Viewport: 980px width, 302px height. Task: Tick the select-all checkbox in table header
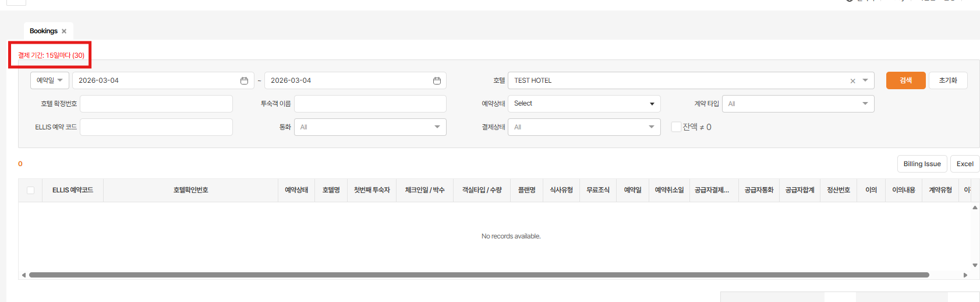[30, 190]
